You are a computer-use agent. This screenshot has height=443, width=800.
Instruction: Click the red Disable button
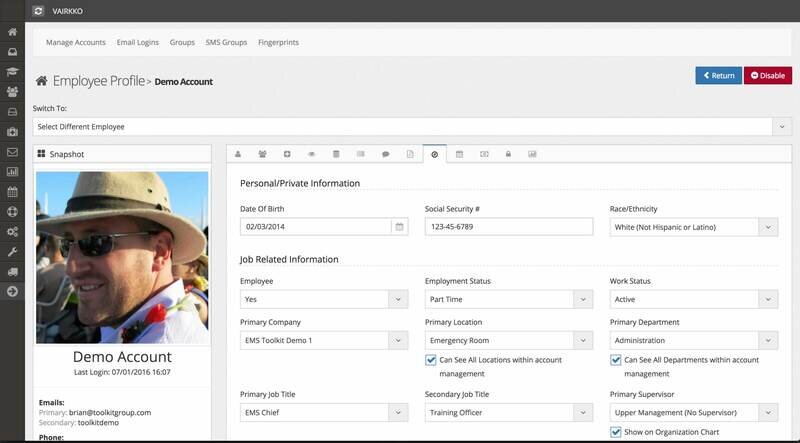coord(767,75)
